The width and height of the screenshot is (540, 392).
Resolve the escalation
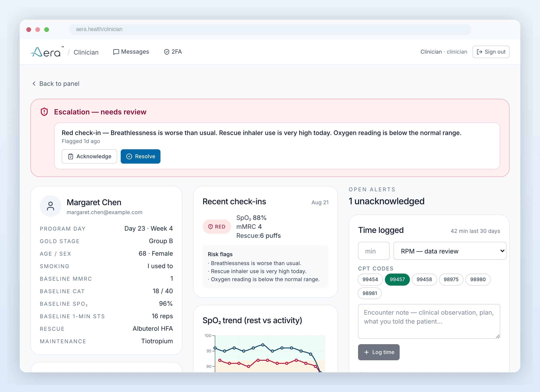[141, 156]
